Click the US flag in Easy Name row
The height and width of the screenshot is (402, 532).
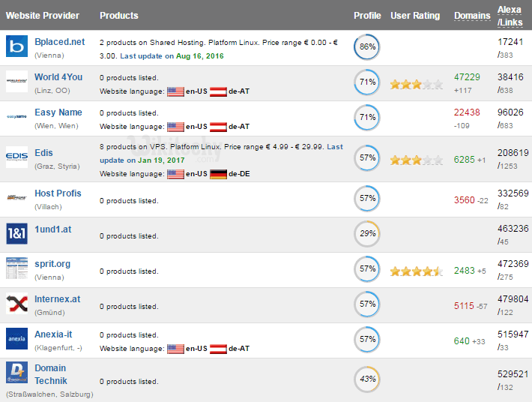coord(176,127)
